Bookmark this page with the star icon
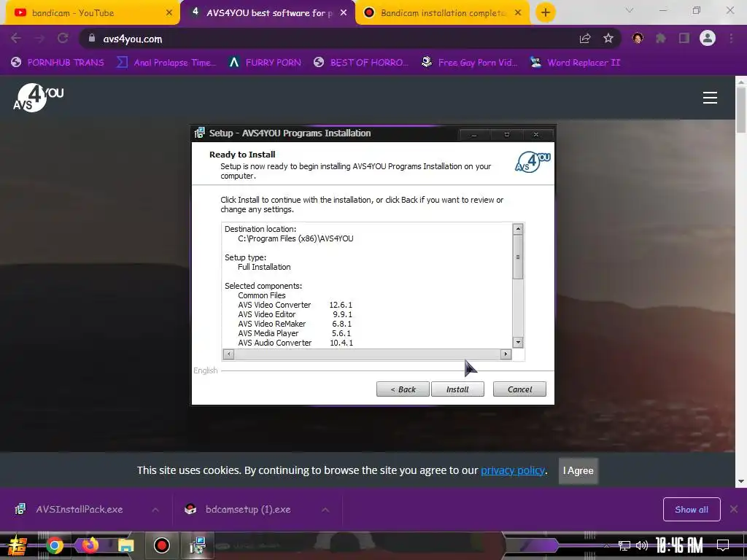 pyautogui.click(x=608, y=39)
